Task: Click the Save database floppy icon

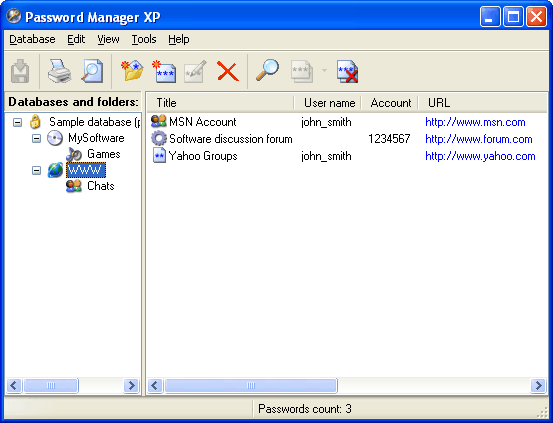Action: click(x=20, y=71)
